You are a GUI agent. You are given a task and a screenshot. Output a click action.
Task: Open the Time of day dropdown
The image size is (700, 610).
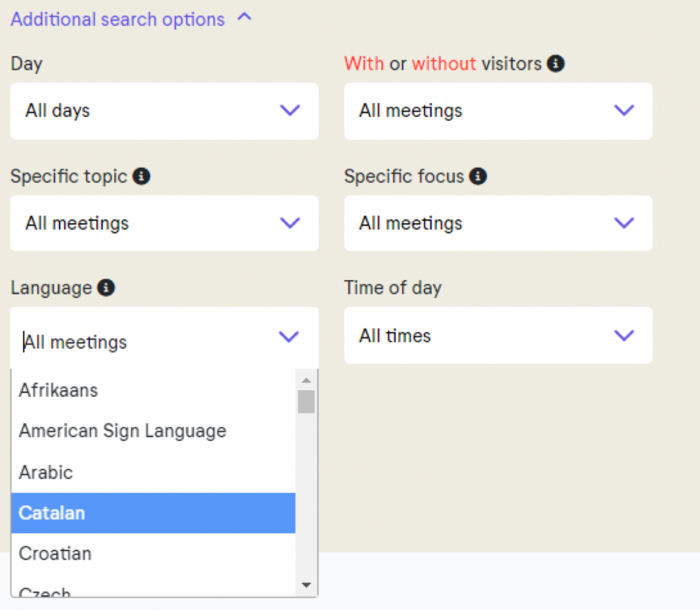click(x=498, y=336)
